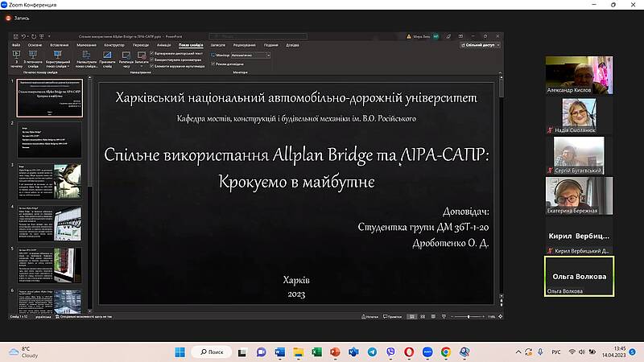Viewport: 644px width, 362px height.
Task: Show hidden system tray icons
Action: coord(518,352)
